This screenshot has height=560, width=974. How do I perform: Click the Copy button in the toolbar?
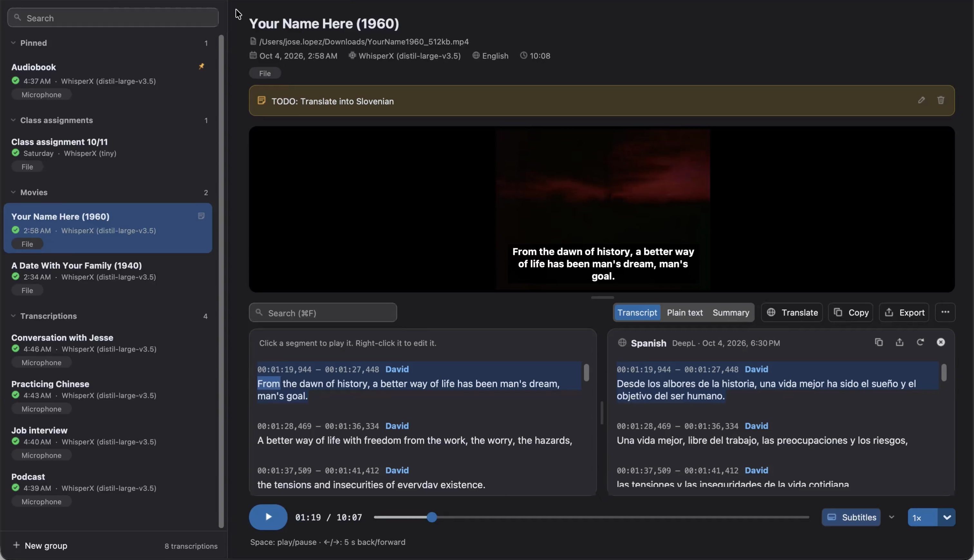[x=850, y=312]
